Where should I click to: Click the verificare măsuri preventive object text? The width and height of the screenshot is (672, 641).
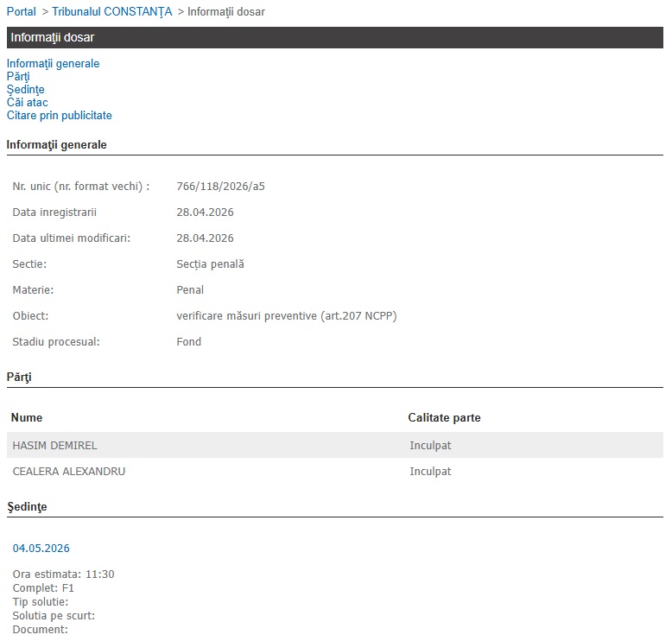pyautogui.click(x=286, y=316)
